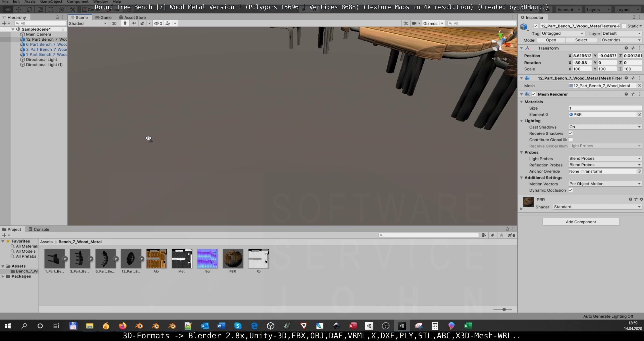Image resolution: width=644 pixels, height=341 pixels.
Task: Open the Console tab
Action: tap(39, 229)
